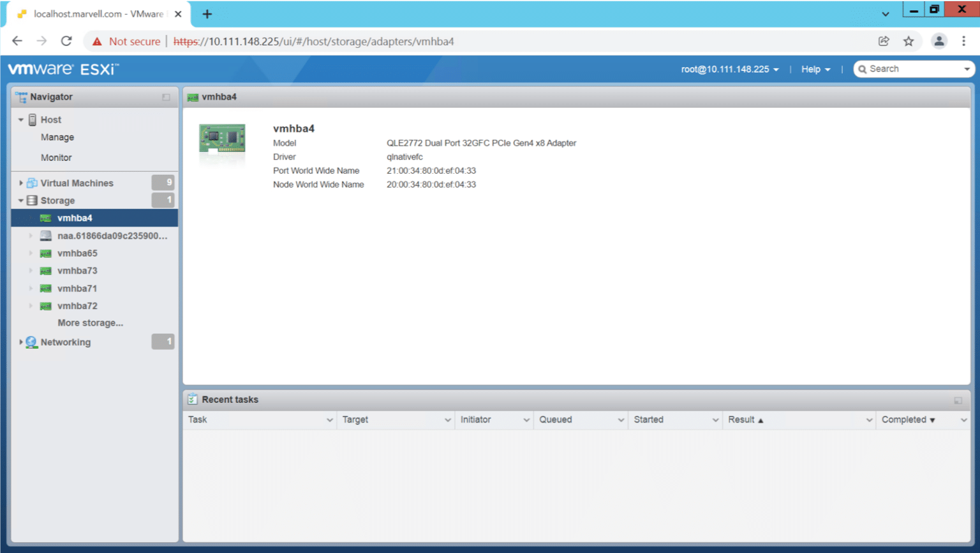This screenshot has height=553, width=980.
Task: Click the Host icon in the Navigator
Action: pos(33,119)
